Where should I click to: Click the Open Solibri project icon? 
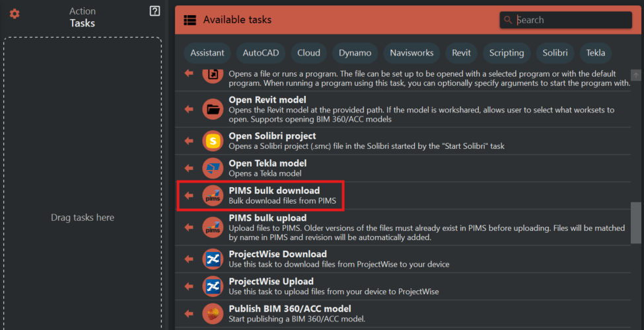point(213,141)
